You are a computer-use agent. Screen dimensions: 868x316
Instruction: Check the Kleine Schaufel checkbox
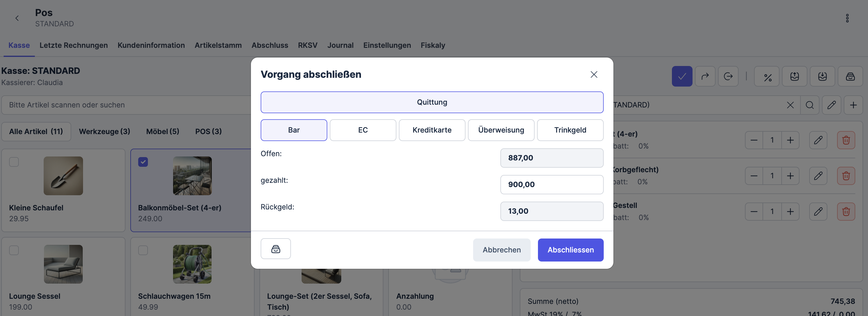tap(14, 162)
